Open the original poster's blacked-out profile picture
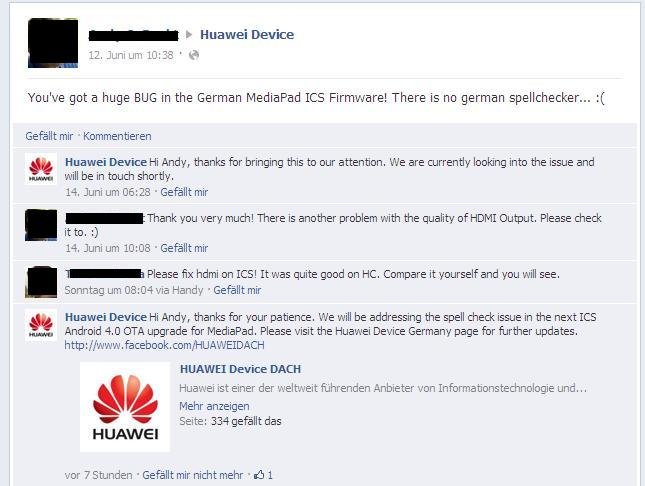The height and width of the screenshot is (486, 645). pos(53,43)
